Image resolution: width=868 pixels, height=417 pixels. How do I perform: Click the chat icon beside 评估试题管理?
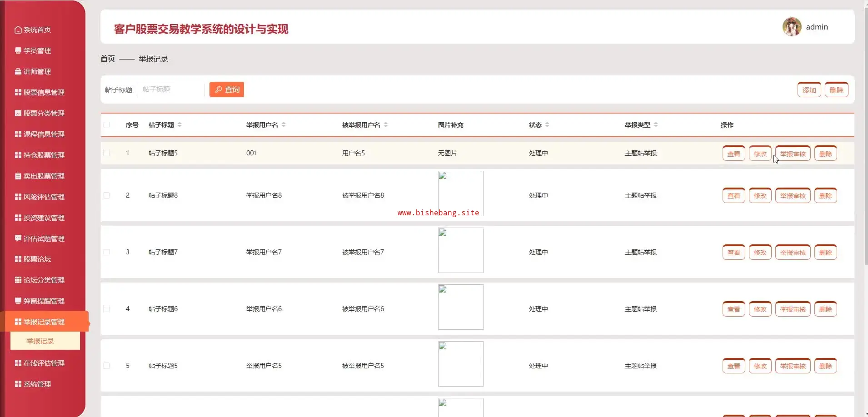tap(18, 238)
